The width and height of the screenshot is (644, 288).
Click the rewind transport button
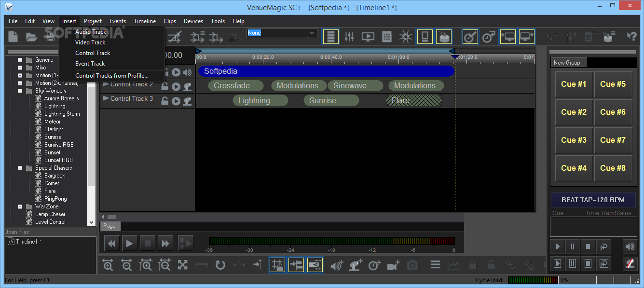click(x=111, y=243)
